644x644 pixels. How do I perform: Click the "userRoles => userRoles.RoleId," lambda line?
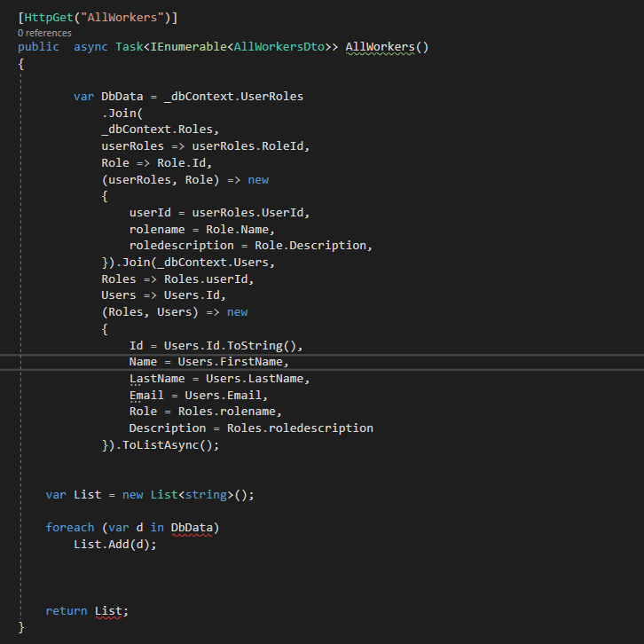(206, 146)
